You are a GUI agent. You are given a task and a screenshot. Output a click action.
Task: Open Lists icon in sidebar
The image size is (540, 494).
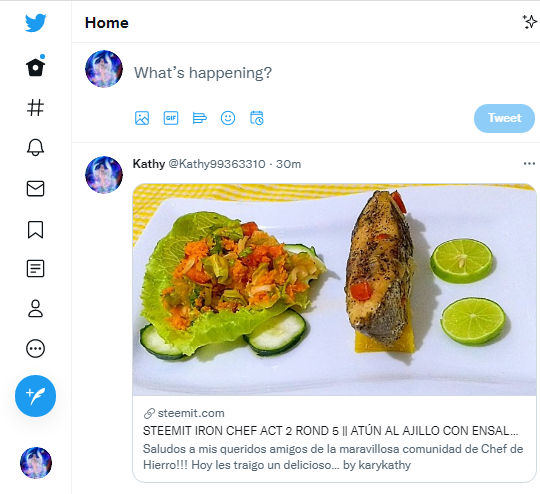[35, 268]
